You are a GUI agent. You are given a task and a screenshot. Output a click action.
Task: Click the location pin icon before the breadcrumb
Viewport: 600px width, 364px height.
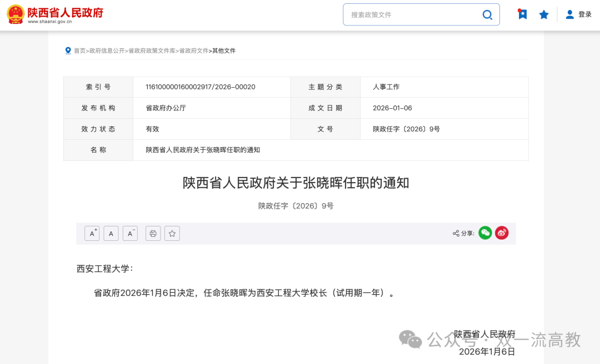click(67, 50)
